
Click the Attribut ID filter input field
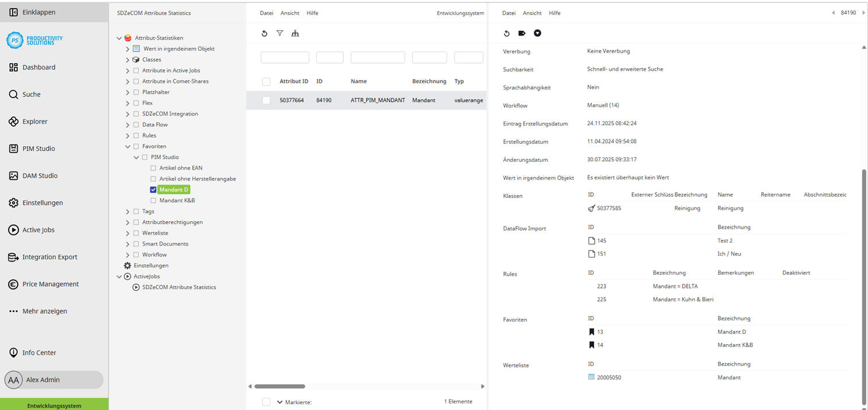point(285,57)
